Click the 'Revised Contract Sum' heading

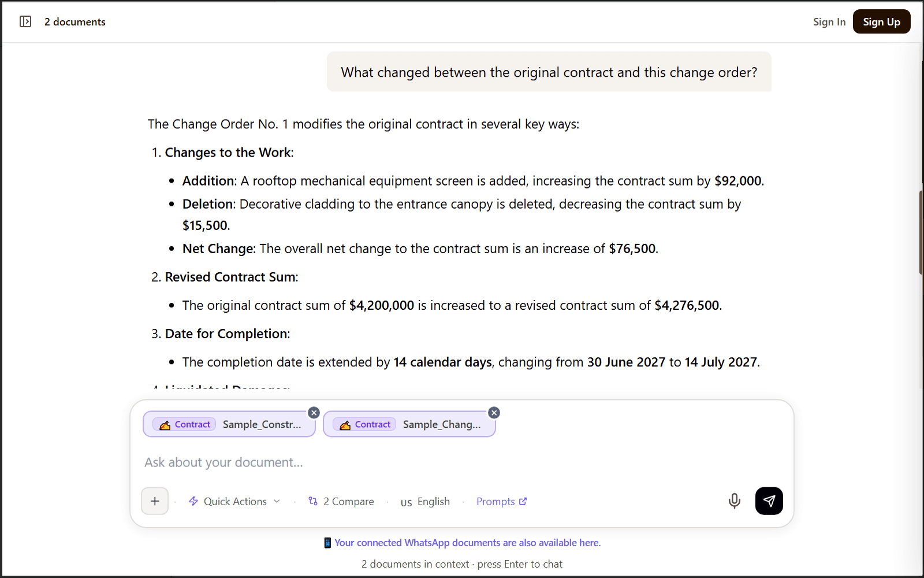coord(230,277)
